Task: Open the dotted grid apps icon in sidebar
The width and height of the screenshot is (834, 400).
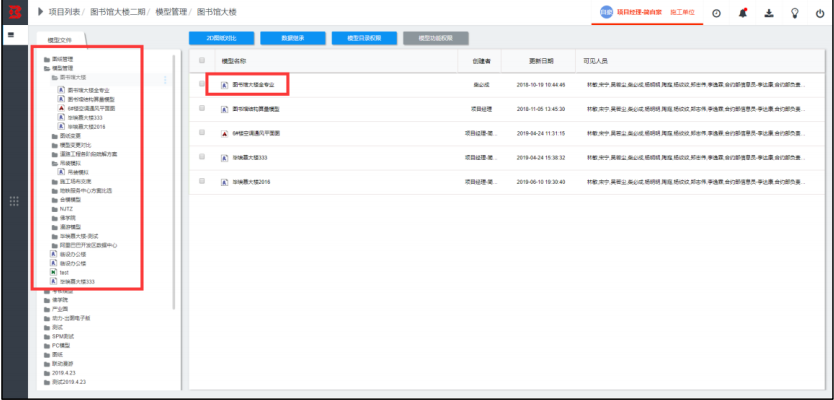Action: 14,201
